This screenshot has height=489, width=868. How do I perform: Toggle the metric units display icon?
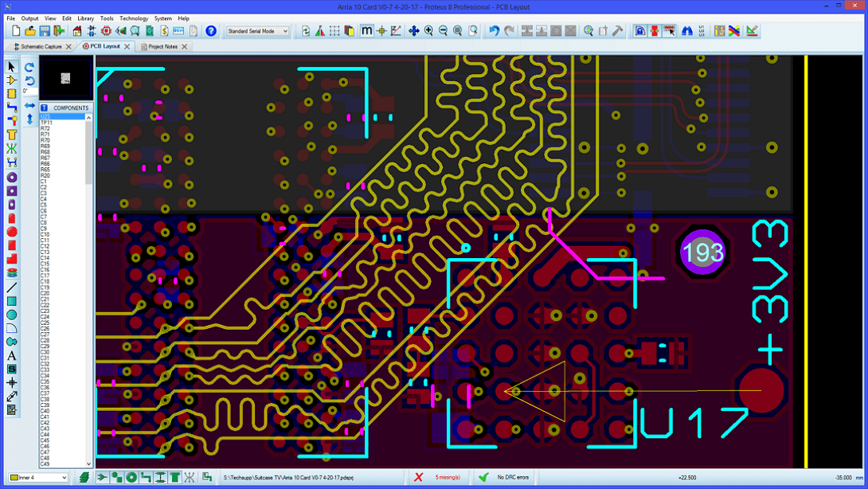pos(366,30)
